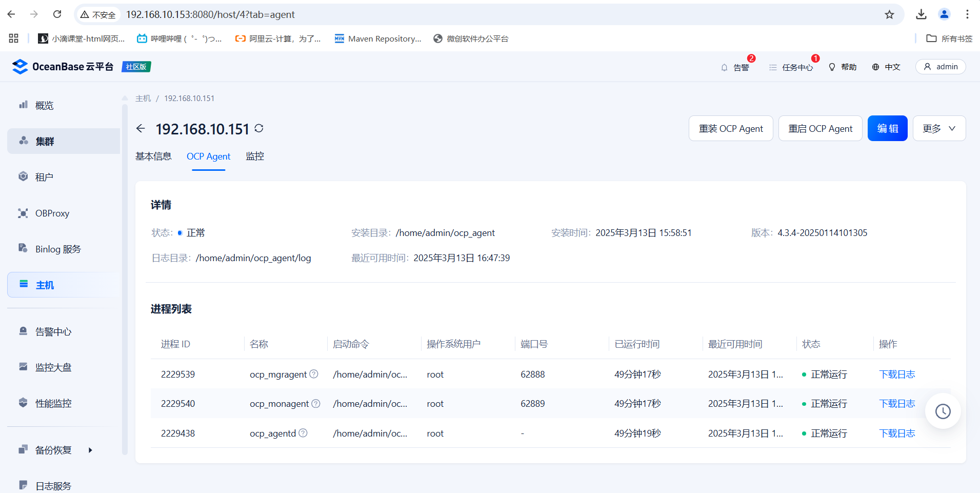Switch to 基本信息 tab
The width and height of the screenshot is (980, 493).
[x=153, y=156]
